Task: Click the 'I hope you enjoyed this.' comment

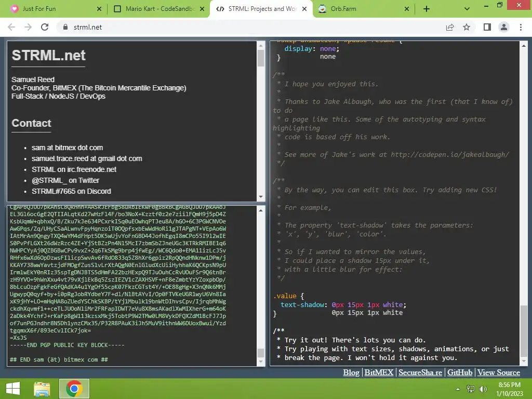Action: 331,84
